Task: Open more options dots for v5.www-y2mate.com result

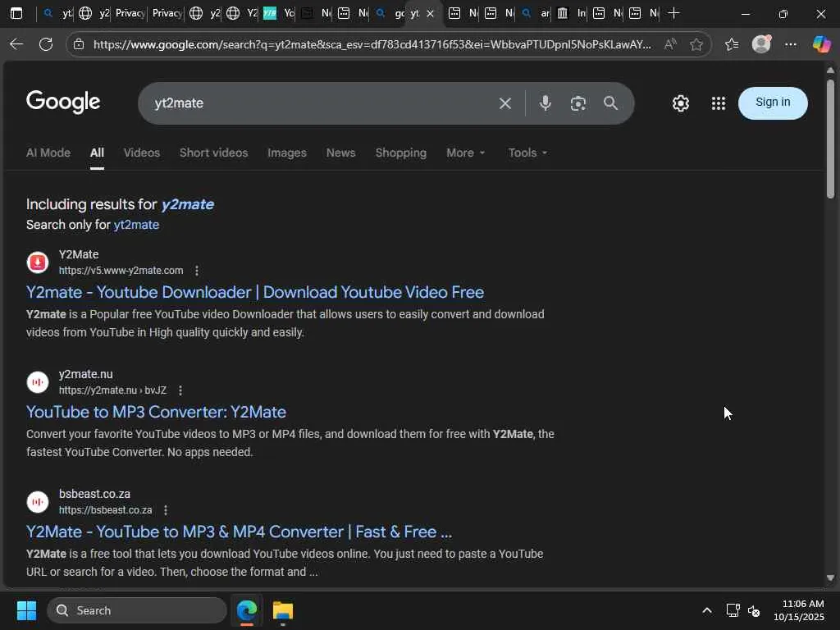Action: (x=197, y=271)
